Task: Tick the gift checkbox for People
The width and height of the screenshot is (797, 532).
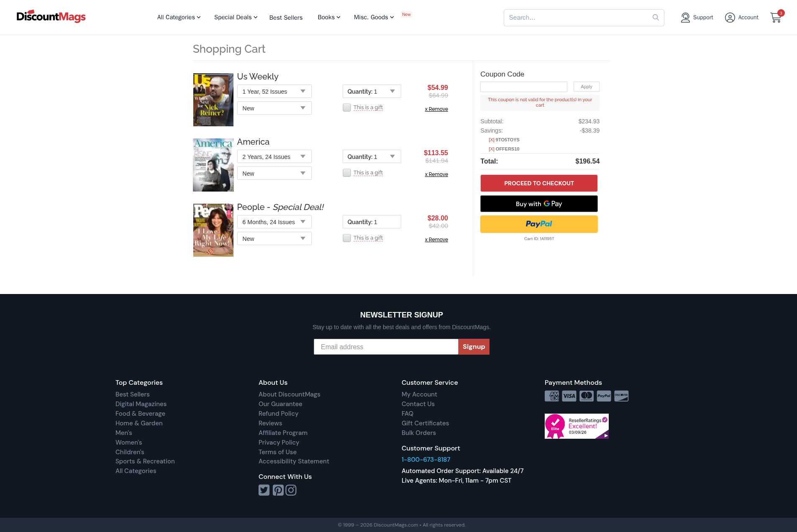Action: 347,238
